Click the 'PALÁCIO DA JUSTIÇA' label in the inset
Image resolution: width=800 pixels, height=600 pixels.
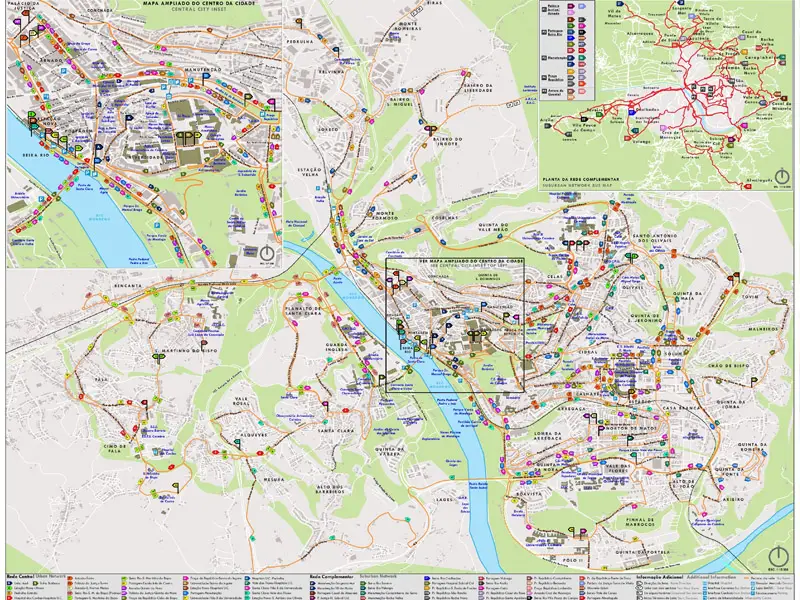pos(24,6)
